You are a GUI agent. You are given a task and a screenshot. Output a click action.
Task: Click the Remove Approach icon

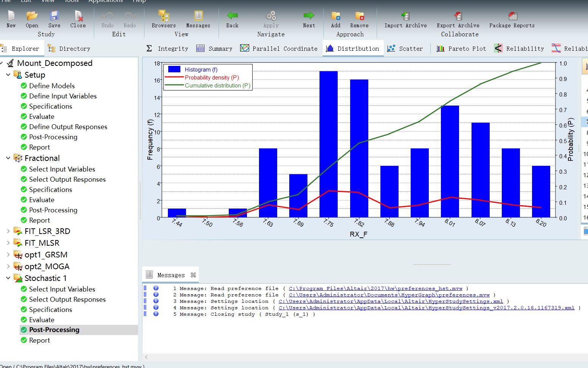(x=359, y=16)
